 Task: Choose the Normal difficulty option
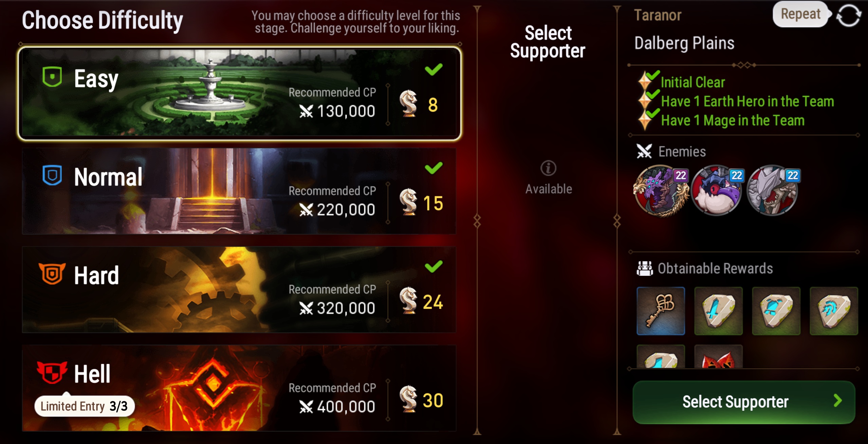239,191
